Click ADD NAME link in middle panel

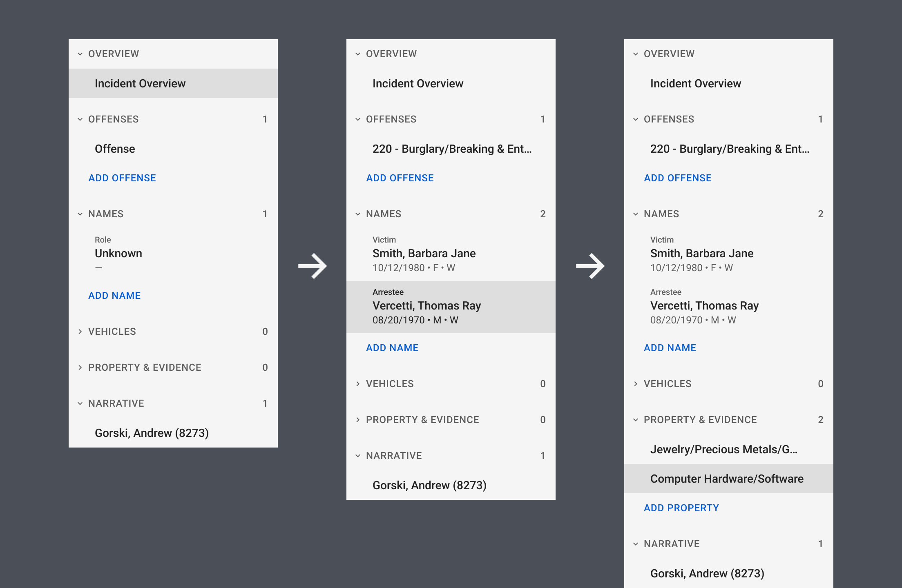click(392, 348)
